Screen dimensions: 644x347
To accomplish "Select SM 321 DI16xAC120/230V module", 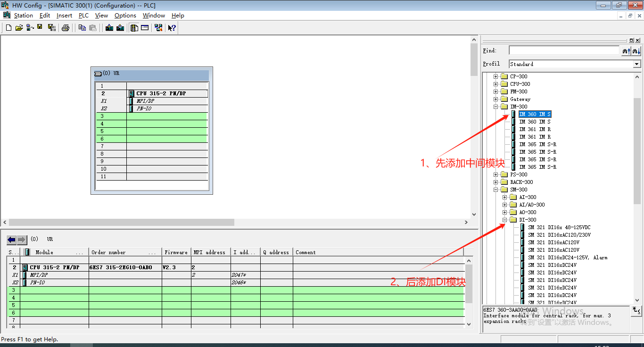I will (559, 235).
